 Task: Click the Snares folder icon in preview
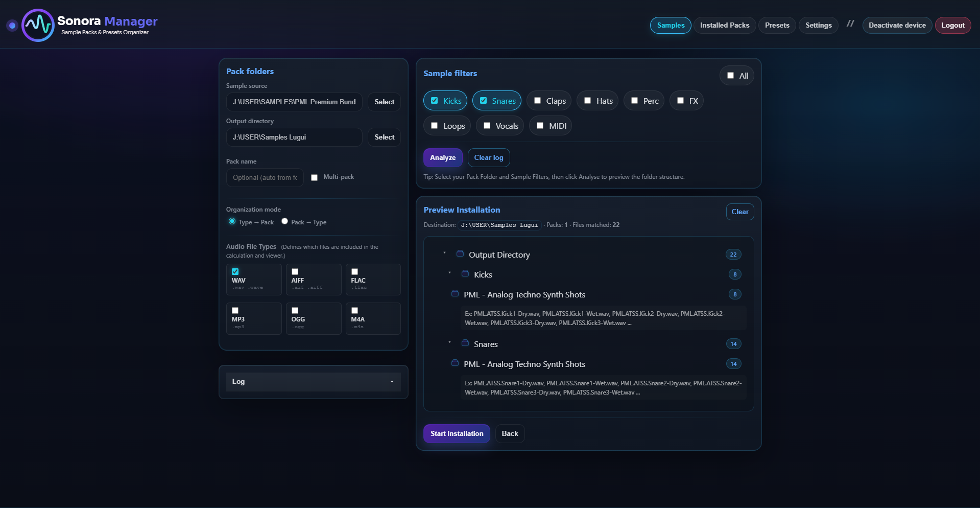coord(465,343)
